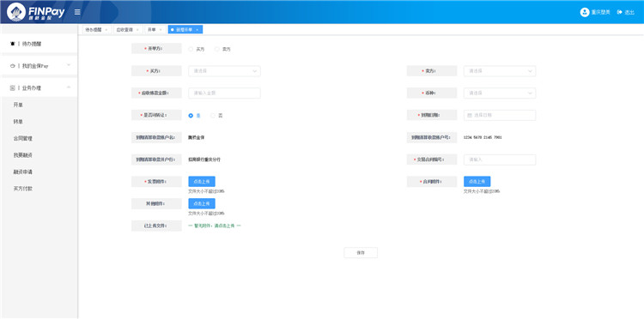Open the 买方 dropdown
644x319 pixels.
tap(224, 71)
